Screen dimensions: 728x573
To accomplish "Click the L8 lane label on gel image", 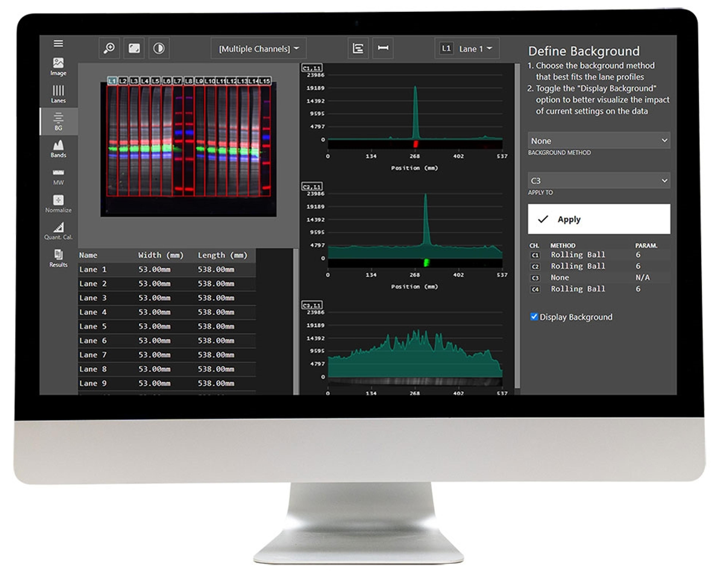I will coord(189,81).
